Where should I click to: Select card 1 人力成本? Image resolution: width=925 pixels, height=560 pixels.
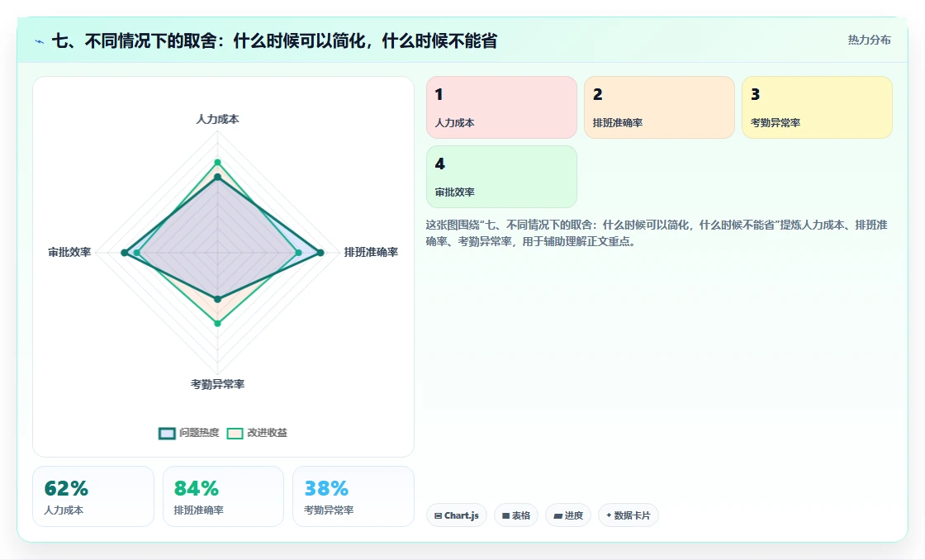click(x=501, y=107)
